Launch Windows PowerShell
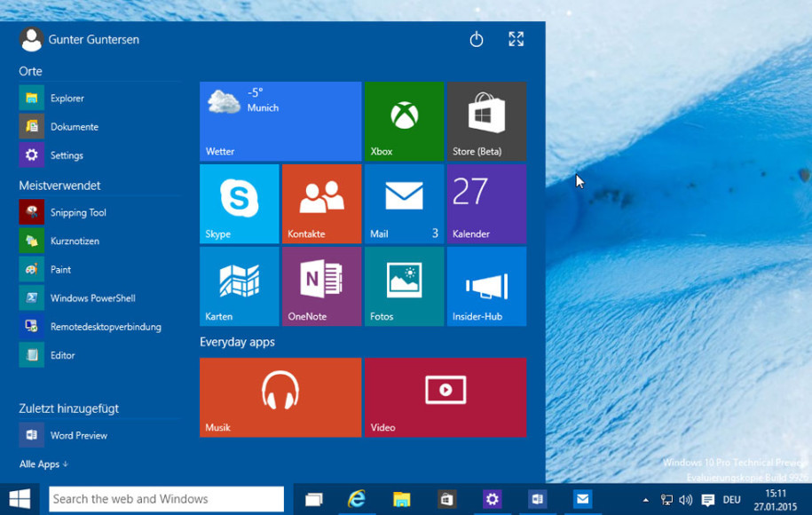The image size is (812, 515). pos(100,298)
